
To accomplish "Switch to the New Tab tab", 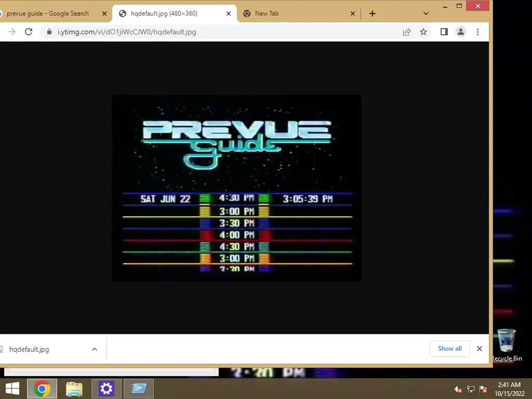I will (267, 14).
